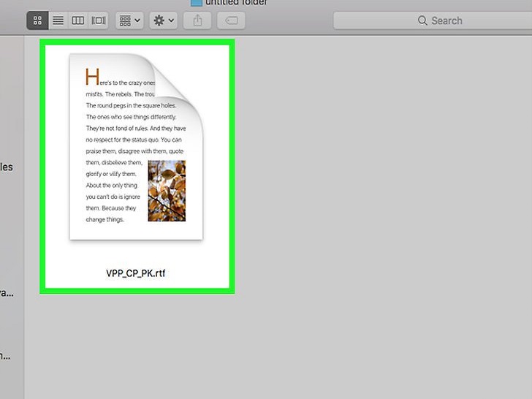
Task: Select the VPP_CP_PK.rtf document thumbnail
Action: click(x=136, y=146)
